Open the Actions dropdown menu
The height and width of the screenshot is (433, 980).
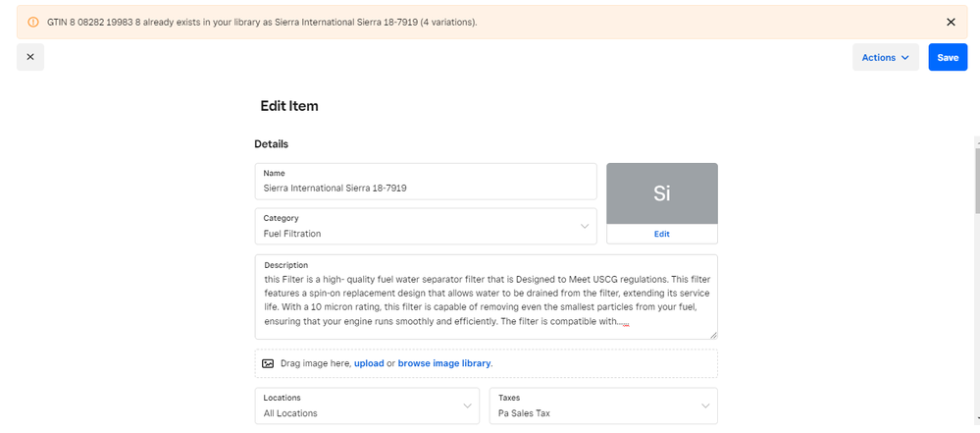pos(885,57)
